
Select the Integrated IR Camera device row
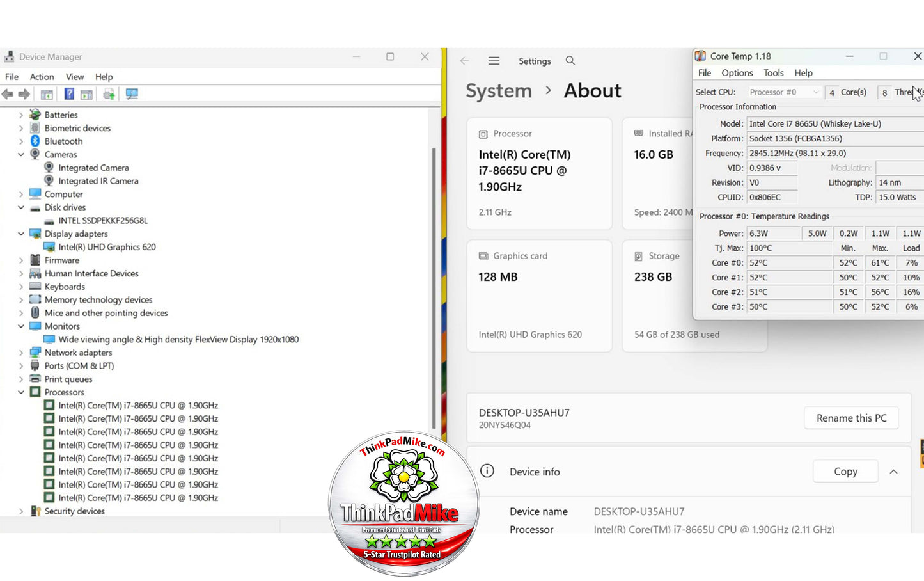tap(98, 181)
